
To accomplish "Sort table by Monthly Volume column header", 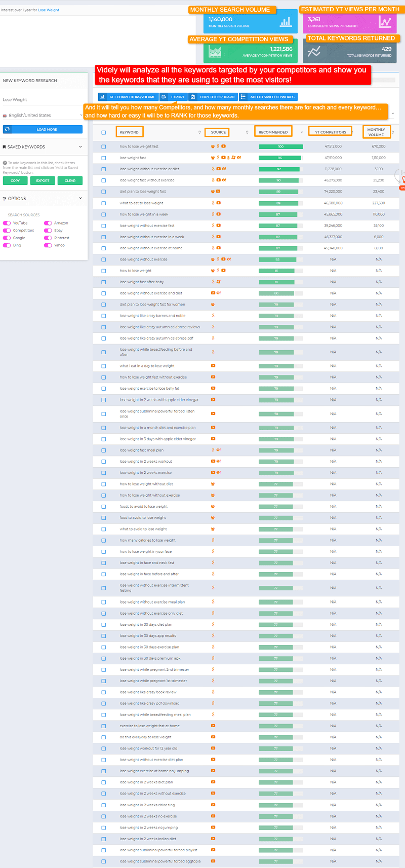I will [376, 132].
